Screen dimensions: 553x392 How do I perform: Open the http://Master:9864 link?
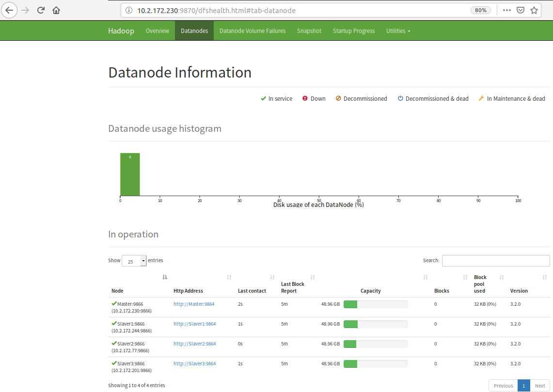tap(194, 304)
